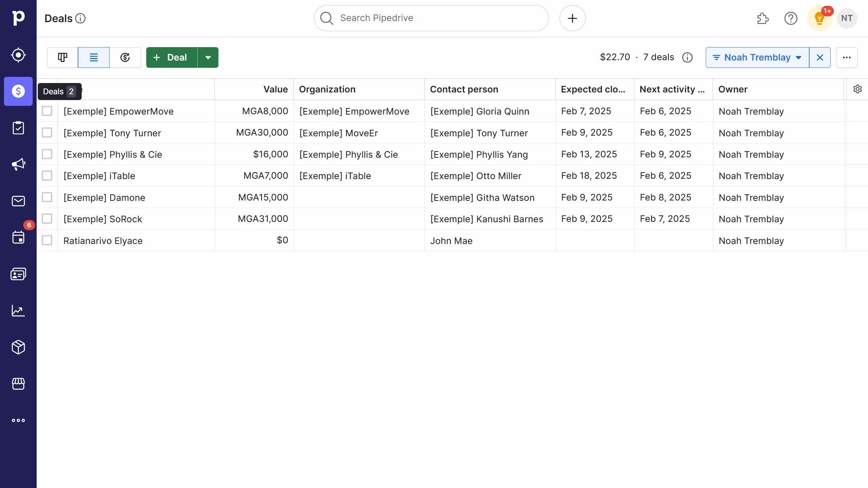This screenshot has width=868, height=488.
Task: Open the Contacts section
Action: coord(18,274)
